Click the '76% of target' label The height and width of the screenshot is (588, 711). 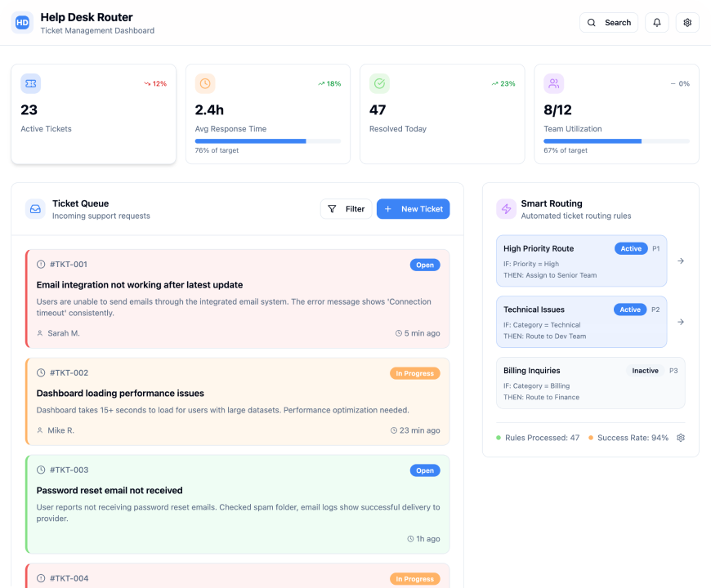pos(217,150)
